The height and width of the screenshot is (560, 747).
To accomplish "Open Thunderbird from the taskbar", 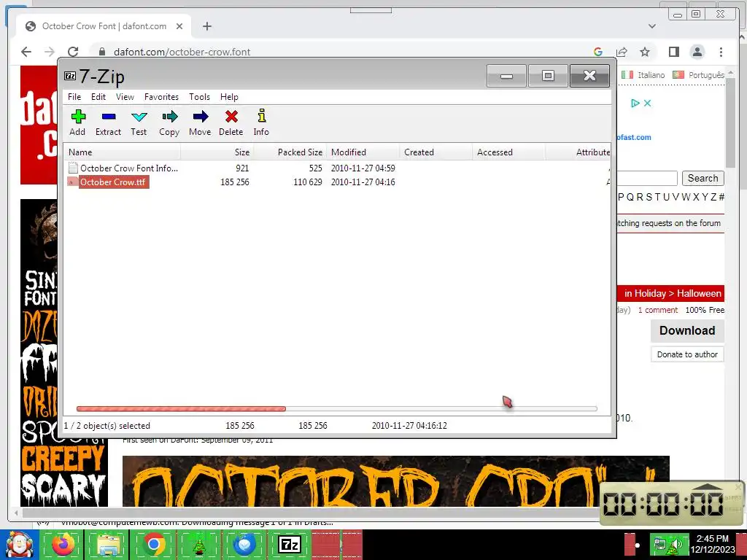I will 245,544.
